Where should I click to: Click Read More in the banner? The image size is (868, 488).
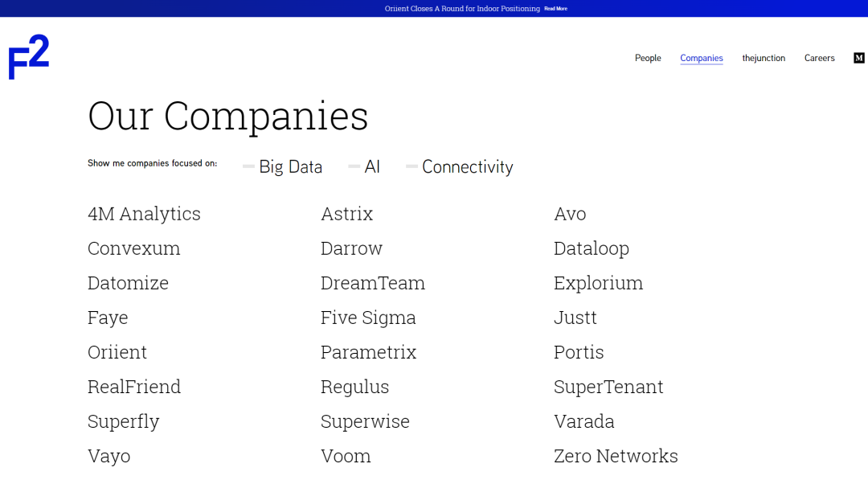[x=556, y=9]
